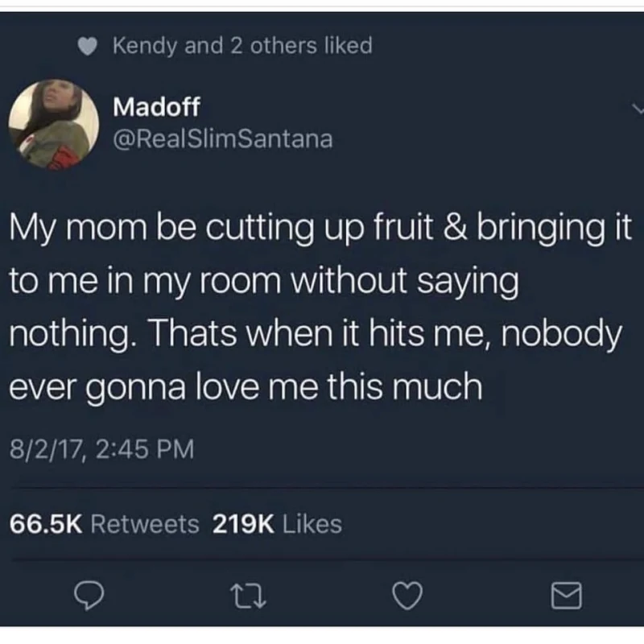Screen dimensions: 644x644
Task: Open the @RealSlimSantana handle
Action: pyautogui.click(x=223, y=139)
